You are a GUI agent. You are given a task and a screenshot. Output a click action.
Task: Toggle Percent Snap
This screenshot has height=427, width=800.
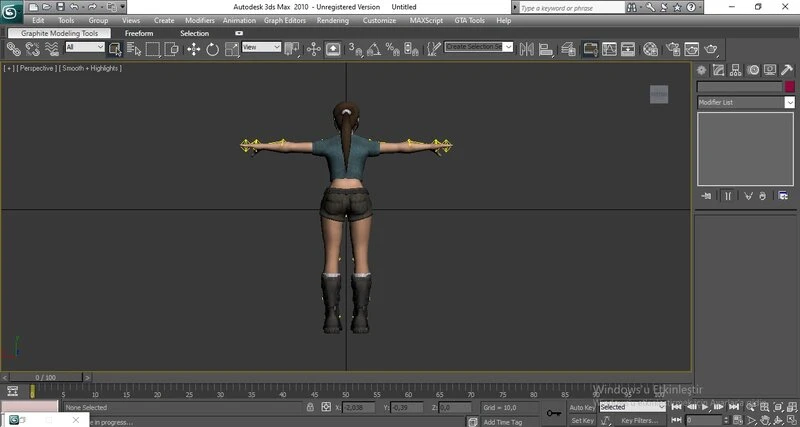392,49
